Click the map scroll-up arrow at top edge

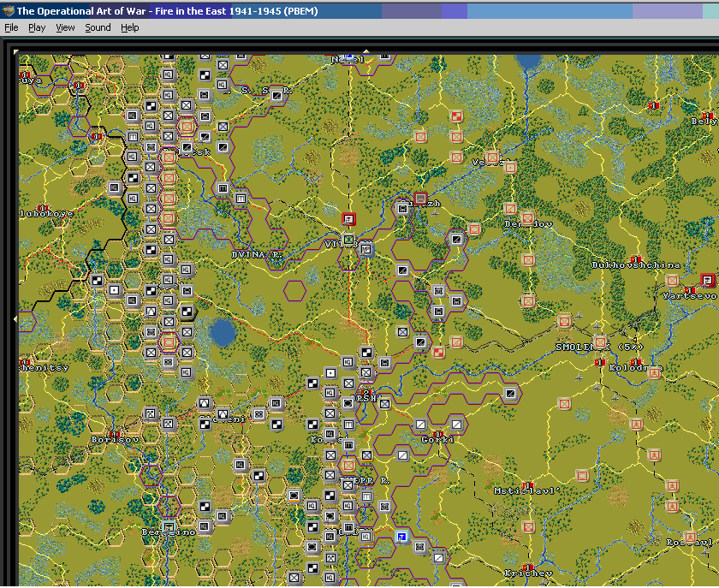point(366,52)
